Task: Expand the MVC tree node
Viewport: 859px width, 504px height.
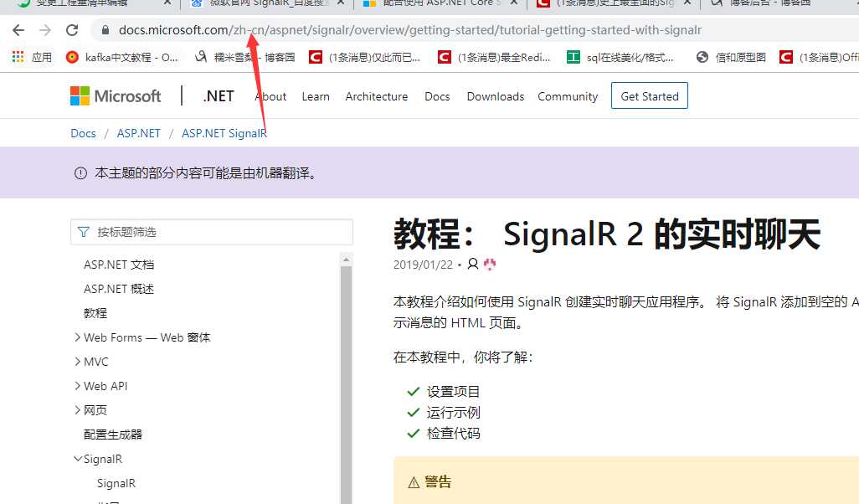Action: [x=77, y=361]
